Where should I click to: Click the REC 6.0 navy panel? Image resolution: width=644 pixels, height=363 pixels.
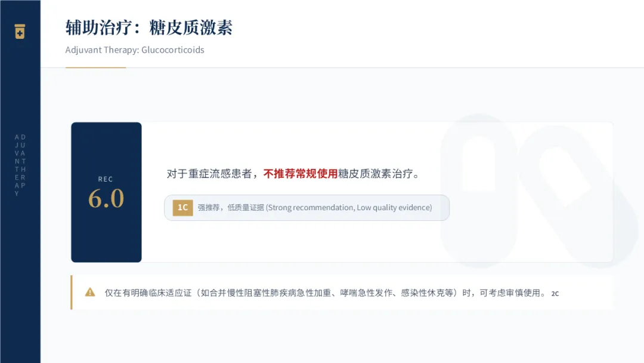tap(106, 192)
